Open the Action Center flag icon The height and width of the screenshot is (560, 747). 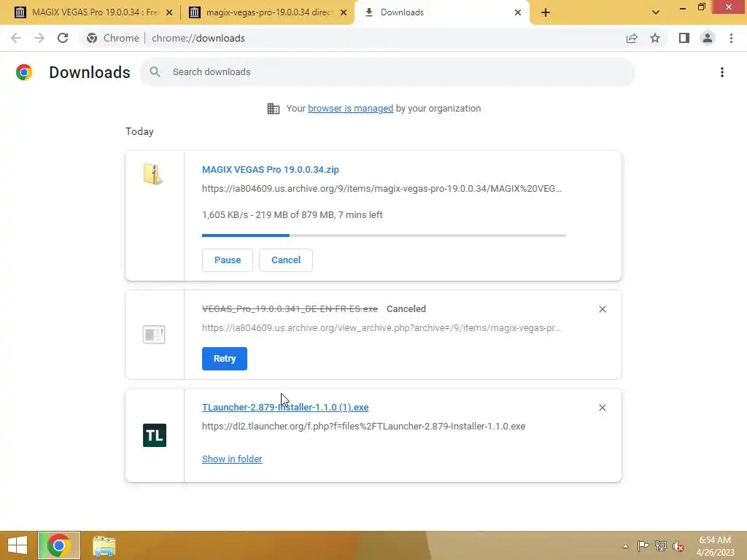643,545
